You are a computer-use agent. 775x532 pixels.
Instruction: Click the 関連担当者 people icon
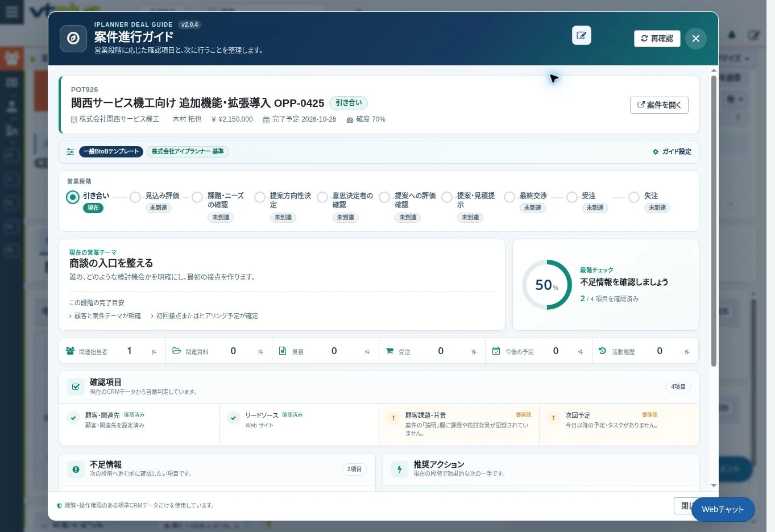click(x=70, y=351)
